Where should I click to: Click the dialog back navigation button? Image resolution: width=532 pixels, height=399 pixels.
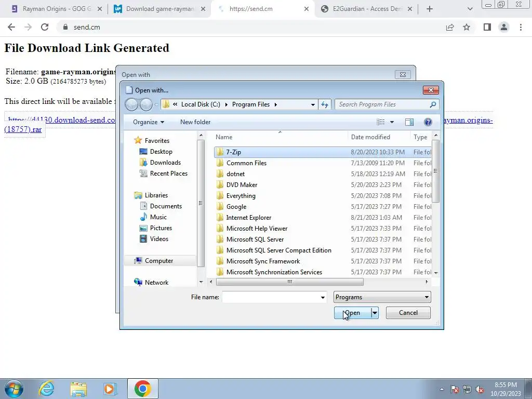coord(131,104)
